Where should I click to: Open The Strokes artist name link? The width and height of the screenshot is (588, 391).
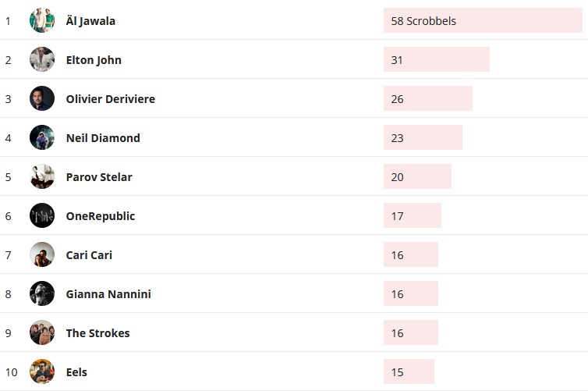tap(97, 333)
